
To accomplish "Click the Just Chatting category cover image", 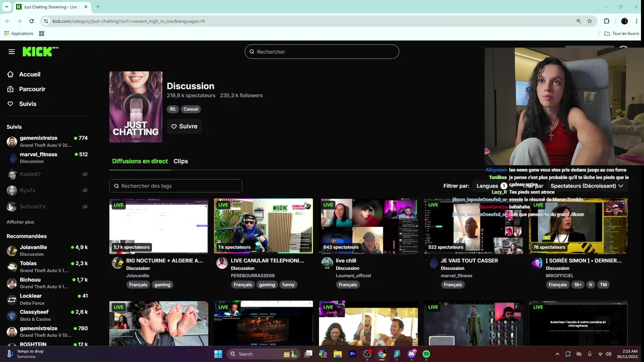I will coord(136,107).
